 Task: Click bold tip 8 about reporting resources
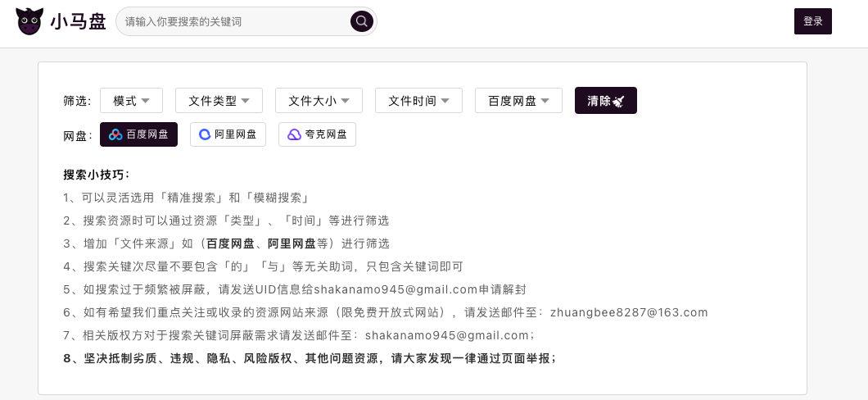(310, 358)
